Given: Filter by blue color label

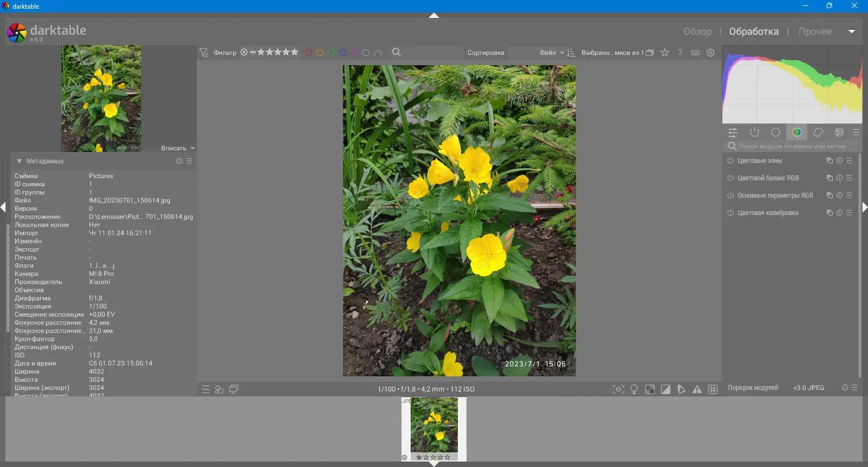Looking at the screenshot, I should click(343, 53).
